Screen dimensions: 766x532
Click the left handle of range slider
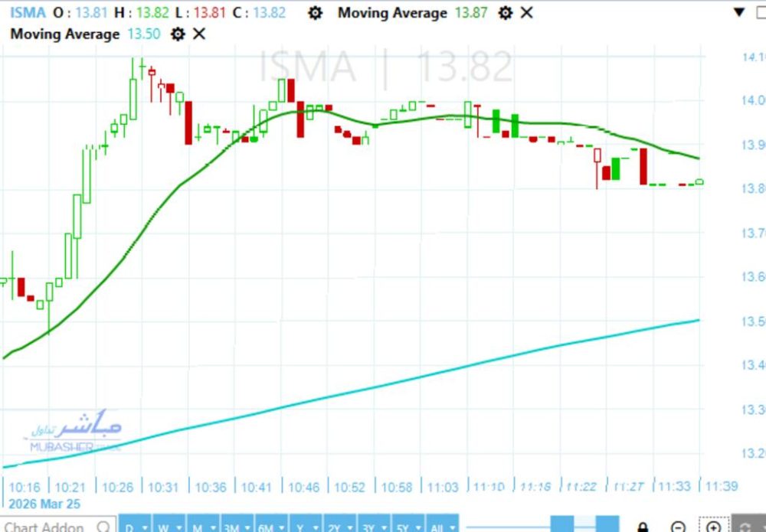click(563, 524)
